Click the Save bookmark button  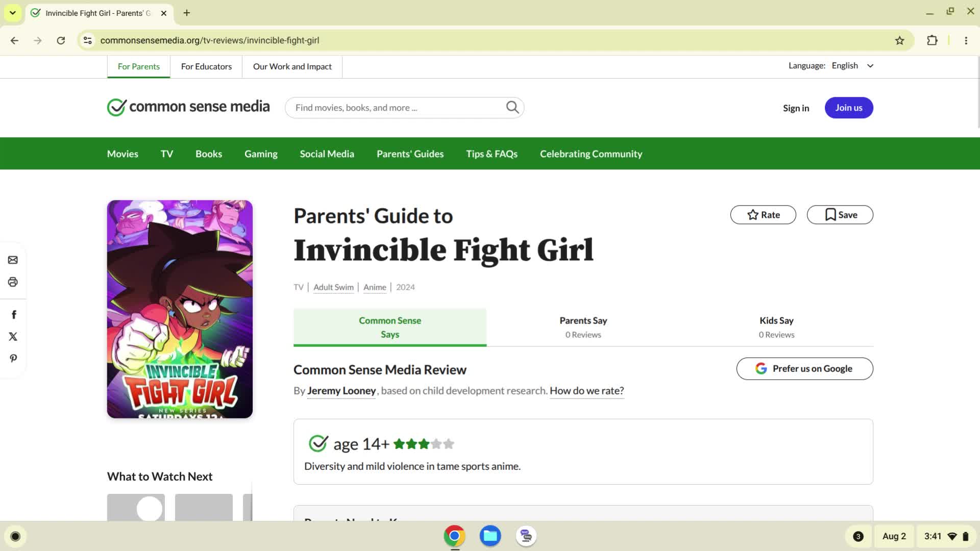(840, 215)
